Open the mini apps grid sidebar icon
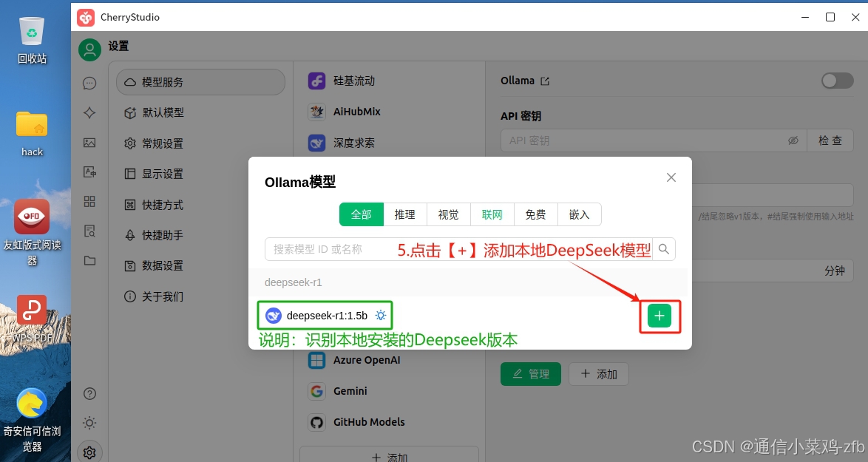 [x=89, y=201]
